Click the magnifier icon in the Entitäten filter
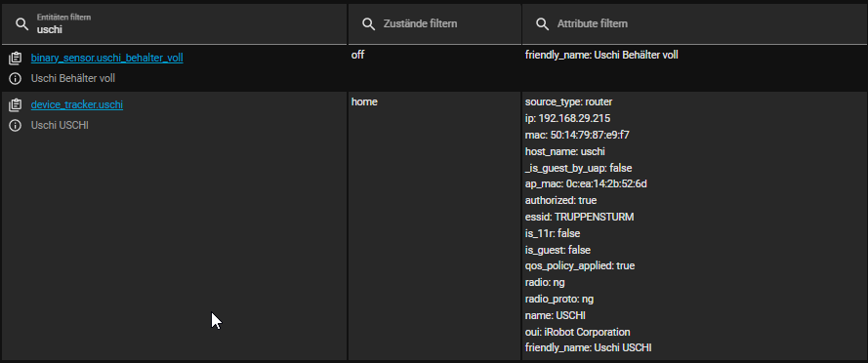 pos(21,24)
